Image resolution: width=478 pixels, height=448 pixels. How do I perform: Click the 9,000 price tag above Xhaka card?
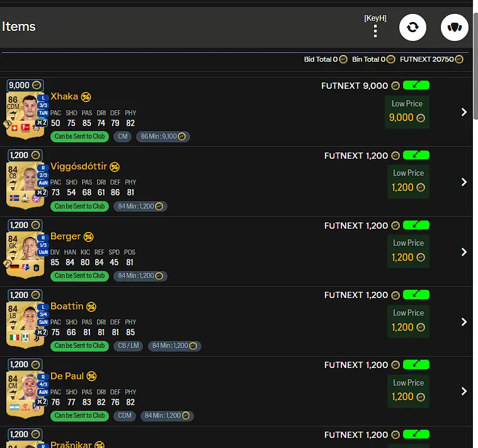[x=25, y=86]
